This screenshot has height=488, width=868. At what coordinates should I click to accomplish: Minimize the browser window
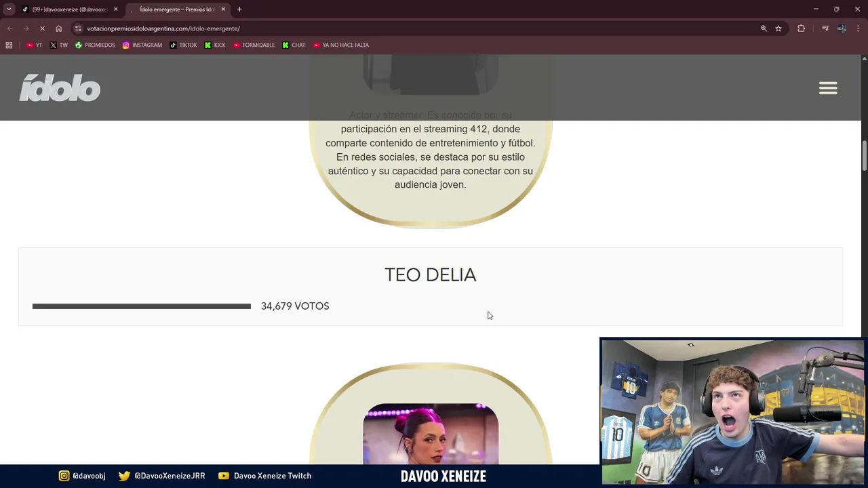[x=816, y=9]
